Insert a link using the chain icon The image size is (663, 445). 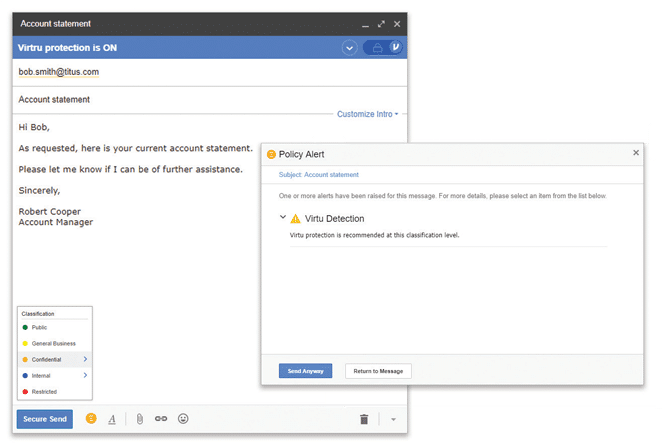coord(161,419)
